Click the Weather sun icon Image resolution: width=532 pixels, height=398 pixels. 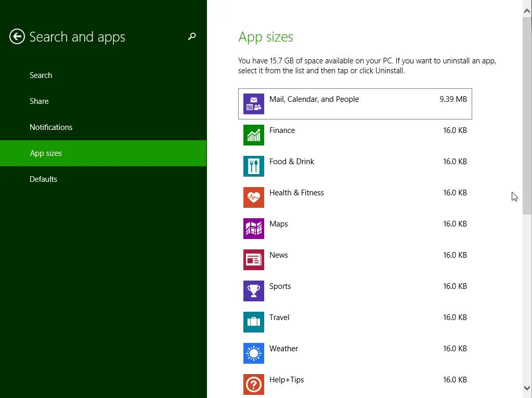coord(253,353)
